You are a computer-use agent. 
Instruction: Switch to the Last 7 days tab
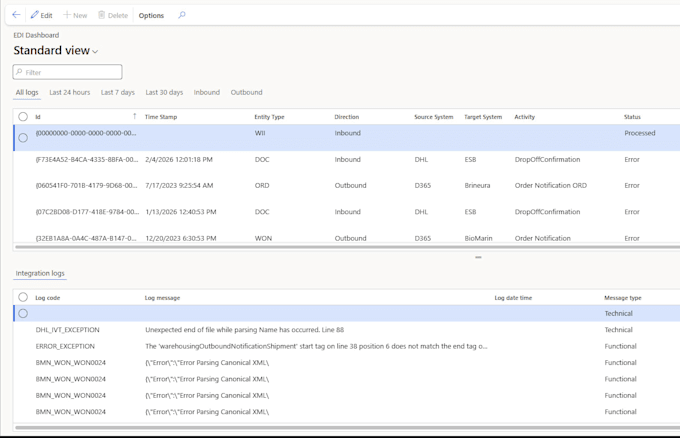point(118,92)
